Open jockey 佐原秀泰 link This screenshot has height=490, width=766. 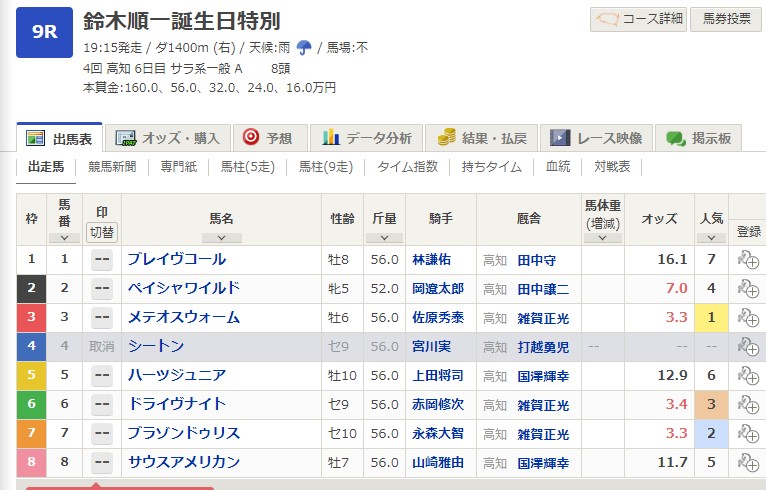(x=438, y=318)
